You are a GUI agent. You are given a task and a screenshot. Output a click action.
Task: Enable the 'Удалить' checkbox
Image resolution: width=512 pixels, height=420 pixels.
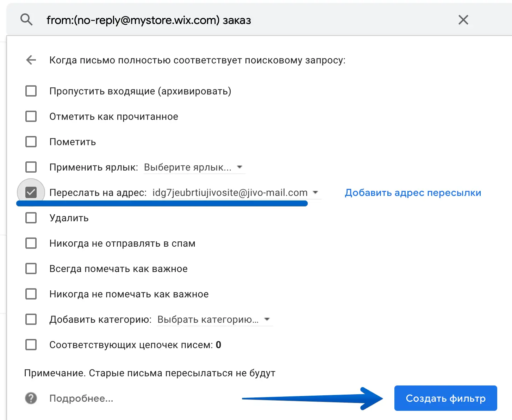(31, 218)
